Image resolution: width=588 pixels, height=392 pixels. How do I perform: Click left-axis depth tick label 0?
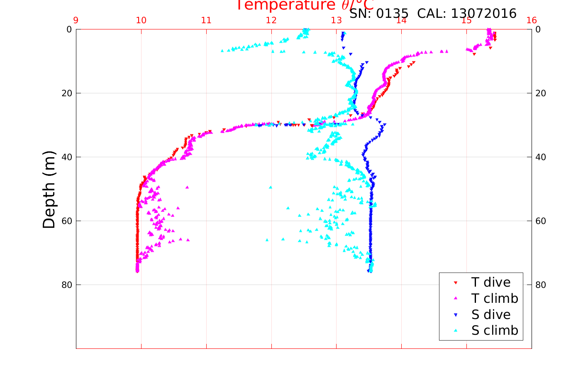(x=69, y=29)
